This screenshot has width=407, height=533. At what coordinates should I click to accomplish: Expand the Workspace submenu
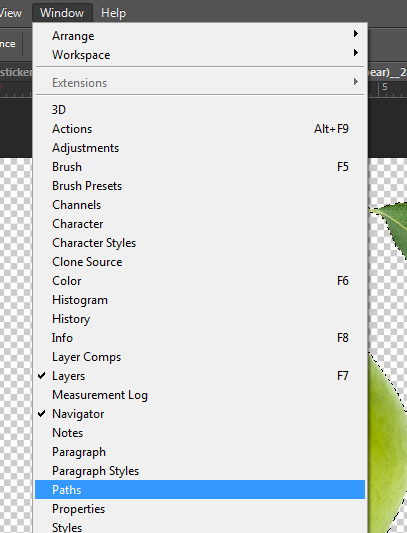click(x=200, y=55)
